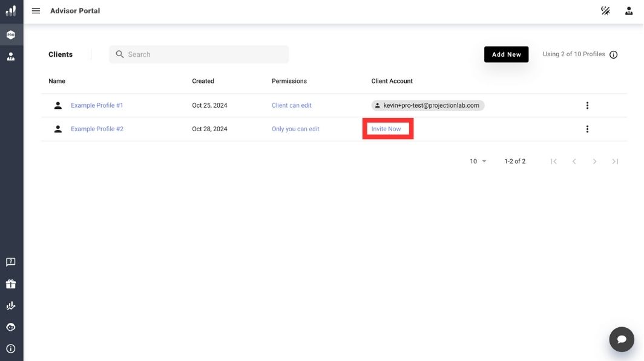Toggle dark mode with the moon icon
Image resolution: width=644 pixels, height=361 pixels.
click(x=605, y=10)
